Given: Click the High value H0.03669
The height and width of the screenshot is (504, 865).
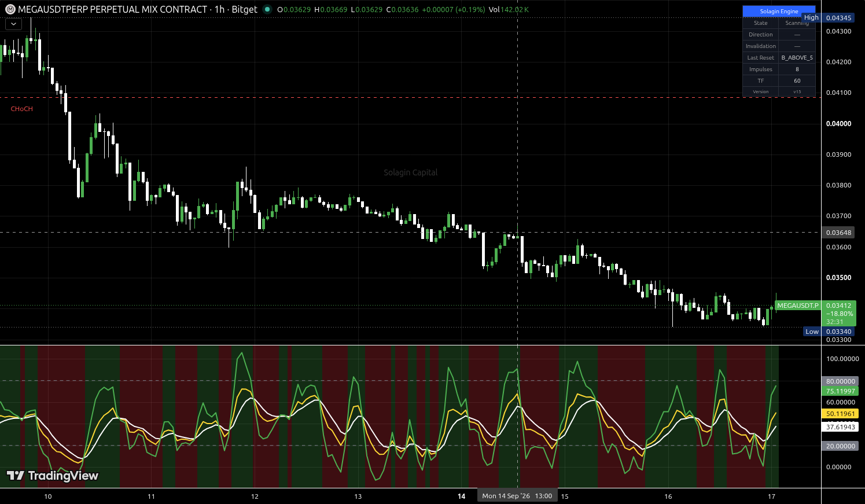Looking at the screenshot, I should pyautogui.click(x=331, y=10).
